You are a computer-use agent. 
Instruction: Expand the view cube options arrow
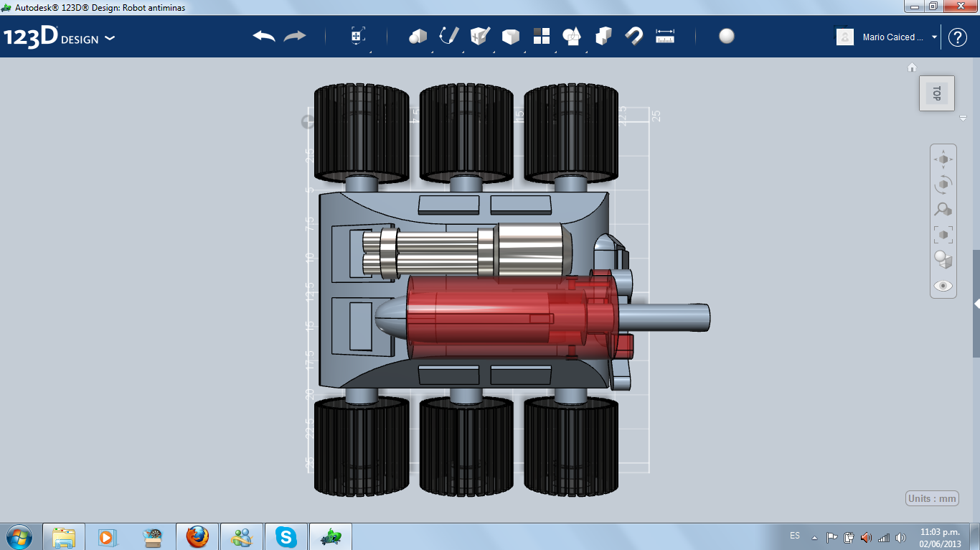click(x=963, y=118)
